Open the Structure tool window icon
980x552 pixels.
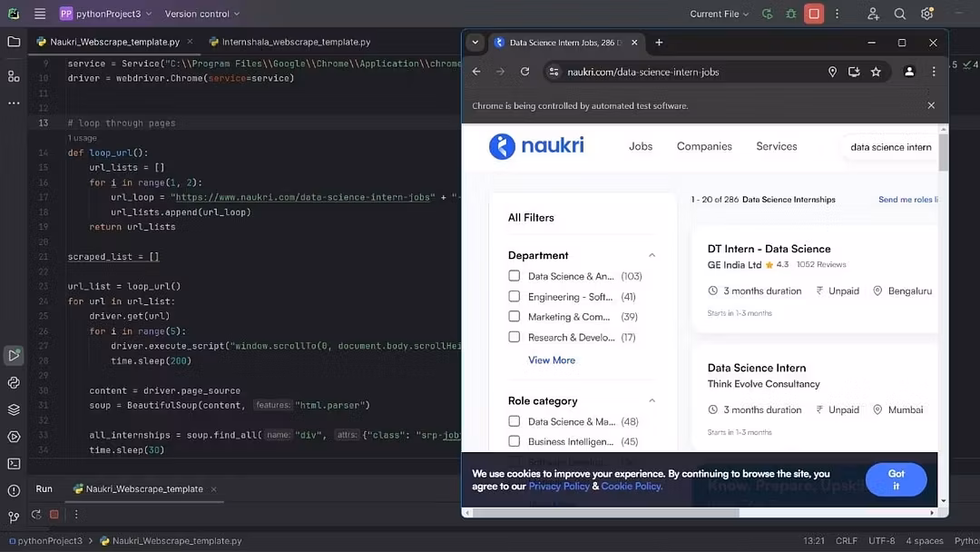pyautogui.click(x=14, y=76)
